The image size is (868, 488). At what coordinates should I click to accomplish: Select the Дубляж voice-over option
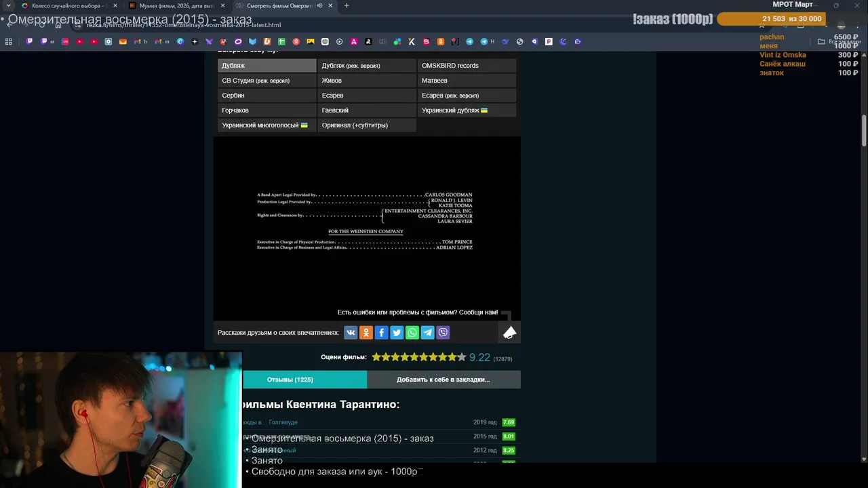[x=267, y=66]
